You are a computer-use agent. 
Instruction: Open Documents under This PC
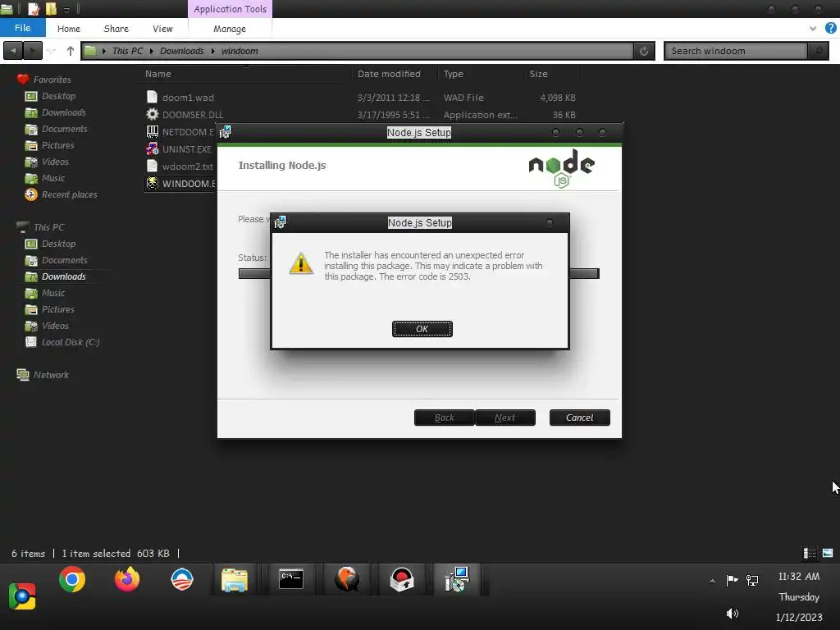click(64, 260)
